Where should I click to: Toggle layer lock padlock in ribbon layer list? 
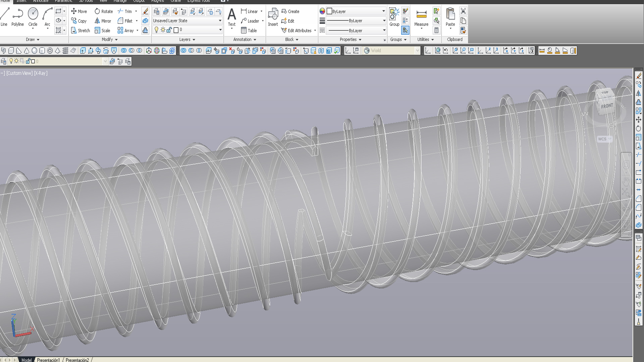tap(169, 30)
